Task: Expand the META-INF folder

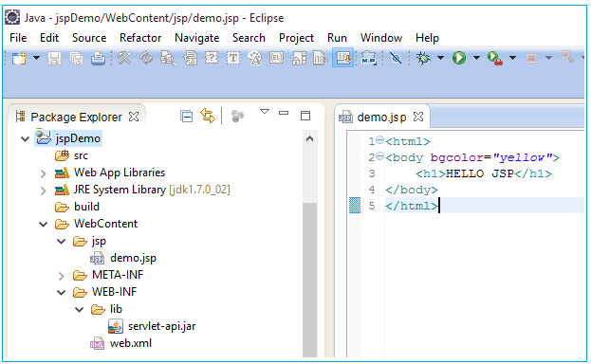Action: 62,276
